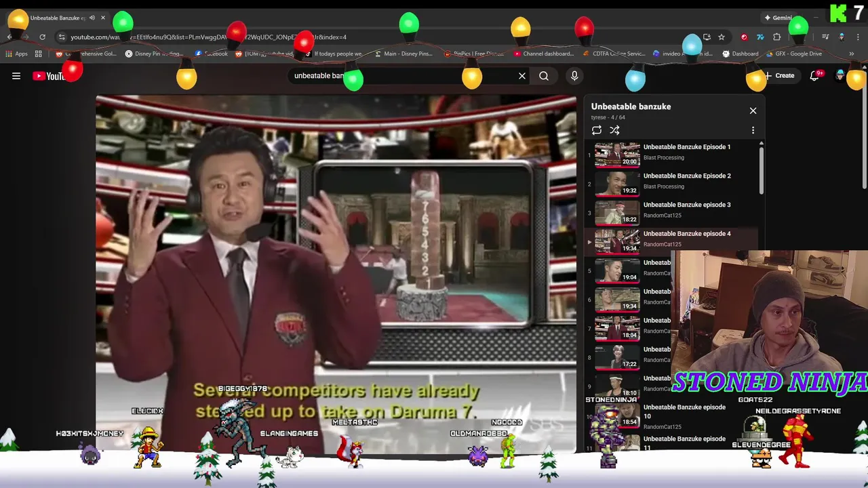Go to YouTube home via logo
Screen dimensions: 868x488
tap(51, 76)
